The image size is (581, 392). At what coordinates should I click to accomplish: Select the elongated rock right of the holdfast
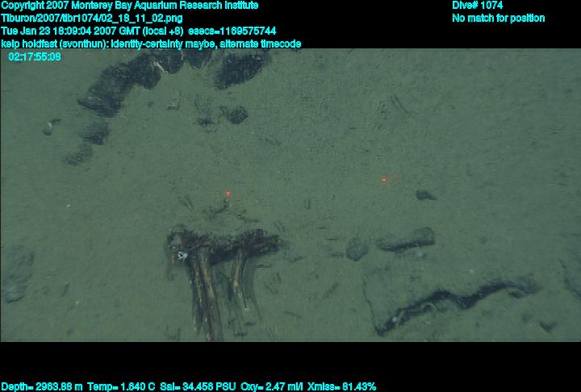pos(406,240)
